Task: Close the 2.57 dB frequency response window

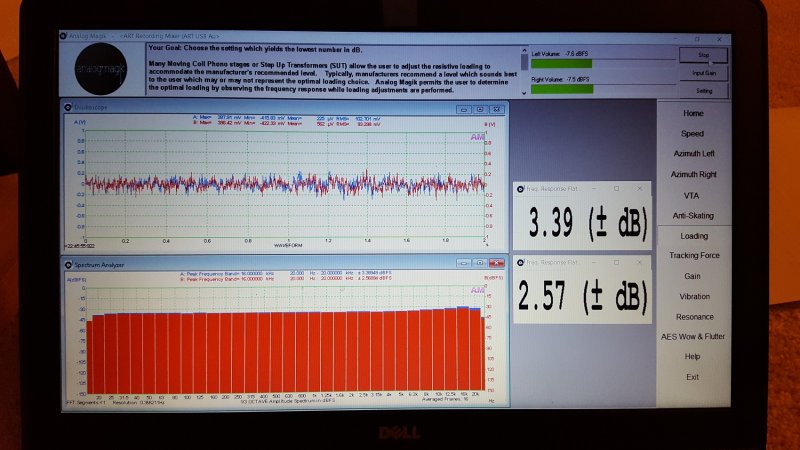Action: pos(640,262)
